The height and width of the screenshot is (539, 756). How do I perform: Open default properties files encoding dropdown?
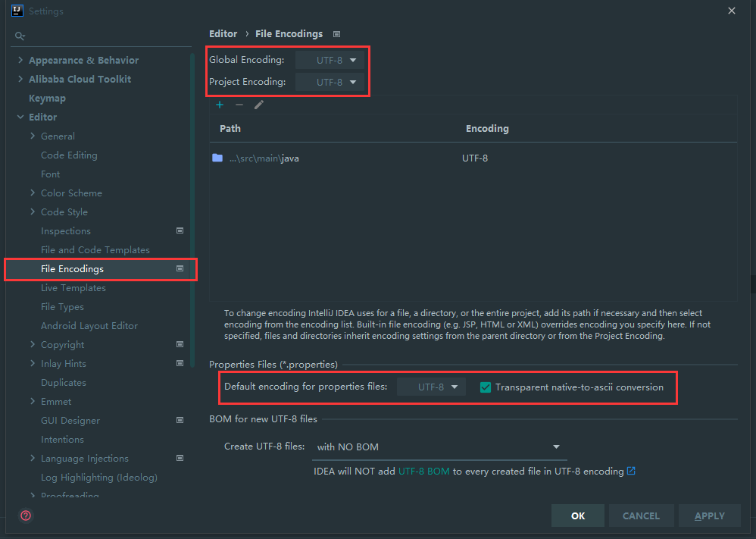click(432, 387)
